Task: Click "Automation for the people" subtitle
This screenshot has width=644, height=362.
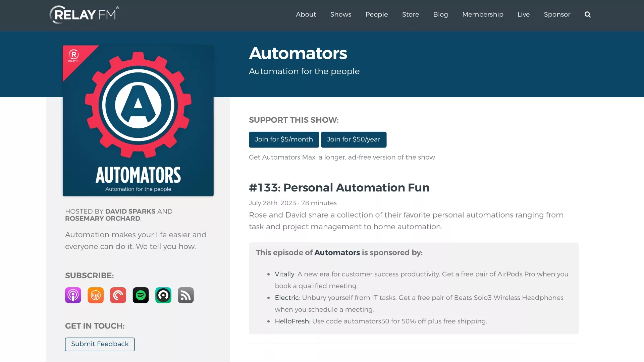Action: (x=304, y=71)
